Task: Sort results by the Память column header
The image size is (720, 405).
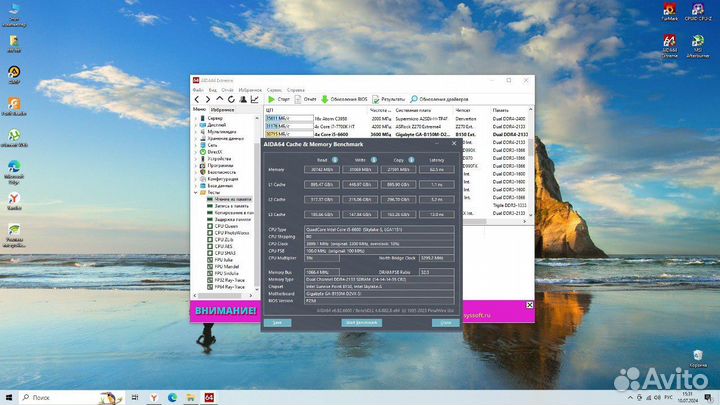Action: pos(501,110)
